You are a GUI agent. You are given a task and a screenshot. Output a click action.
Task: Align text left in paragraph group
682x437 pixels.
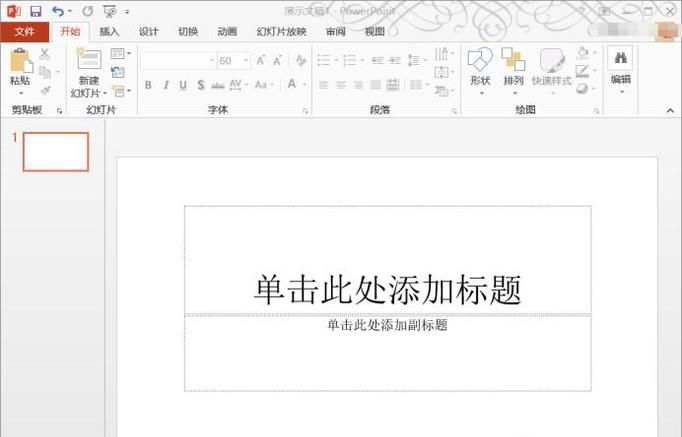(324, 85)
